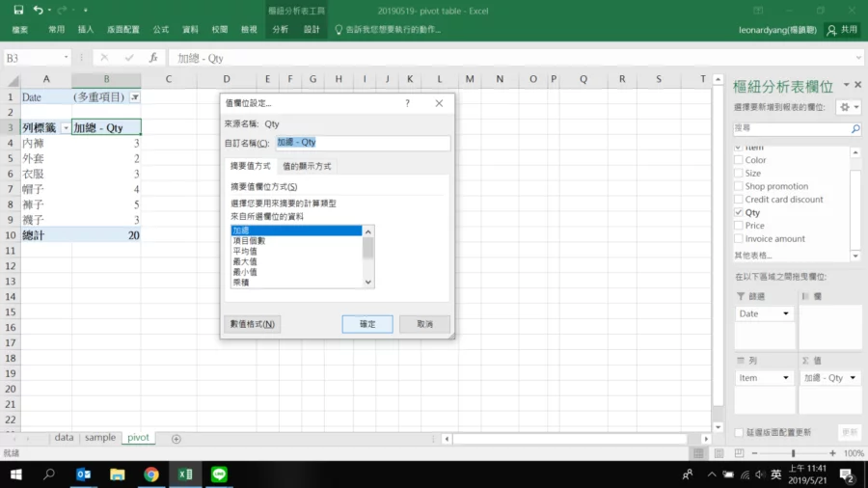This screenshot has height=488, width=868.
Task: Click the list scroll-down arrow in dialog
Action: (368, 283)
